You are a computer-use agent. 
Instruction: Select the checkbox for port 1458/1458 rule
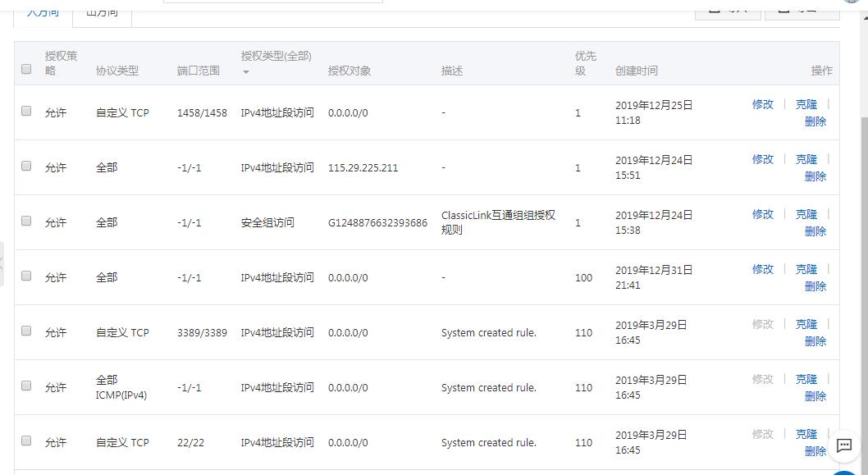[x=26, y=111]
